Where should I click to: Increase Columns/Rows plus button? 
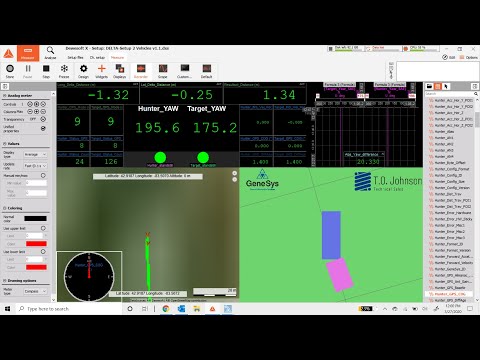click(36, 111)
